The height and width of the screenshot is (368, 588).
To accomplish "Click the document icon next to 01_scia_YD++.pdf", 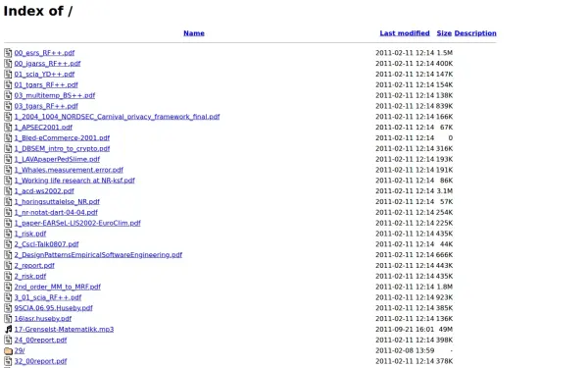I will pyautogui.click(x=8, y=74).
